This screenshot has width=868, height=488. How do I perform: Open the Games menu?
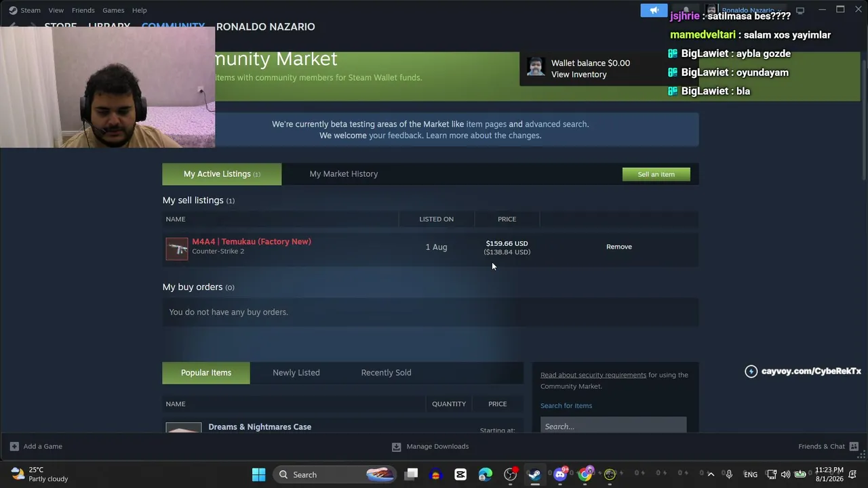113,10
